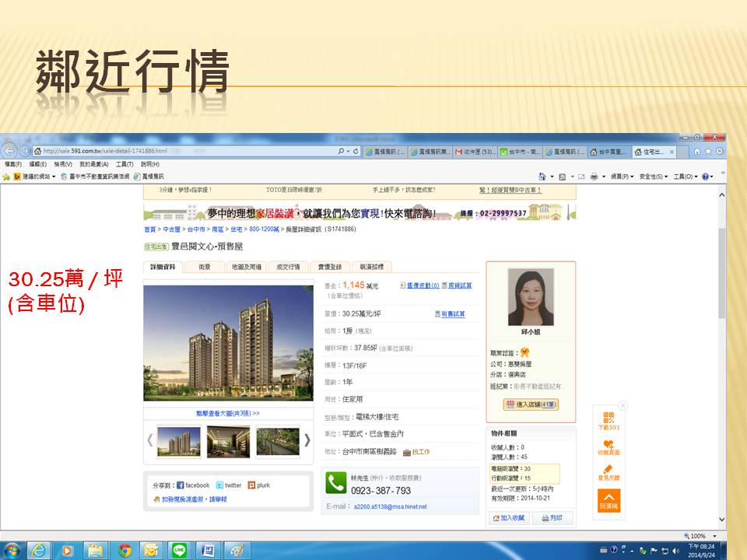Switch to the 台中市 browser tab
The width and height of the screenshot is (747, 560).
point(520,152)
